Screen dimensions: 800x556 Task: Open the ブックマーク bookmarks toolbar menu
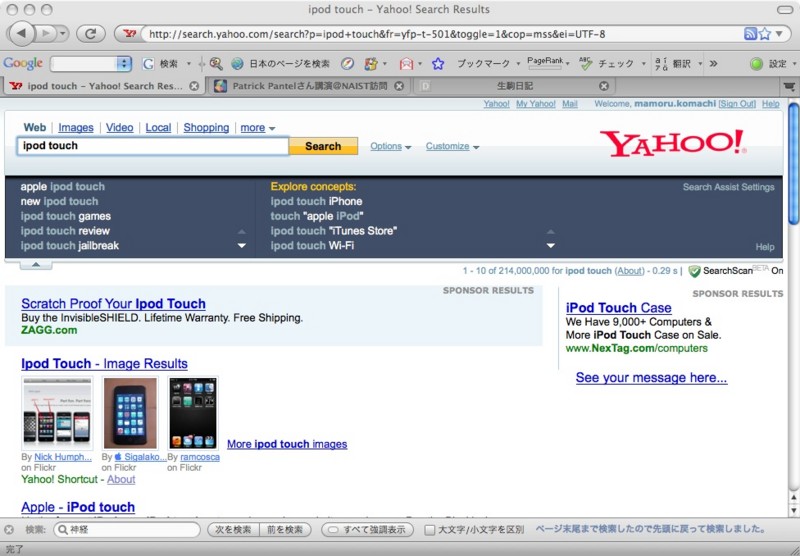pos(488,63)
